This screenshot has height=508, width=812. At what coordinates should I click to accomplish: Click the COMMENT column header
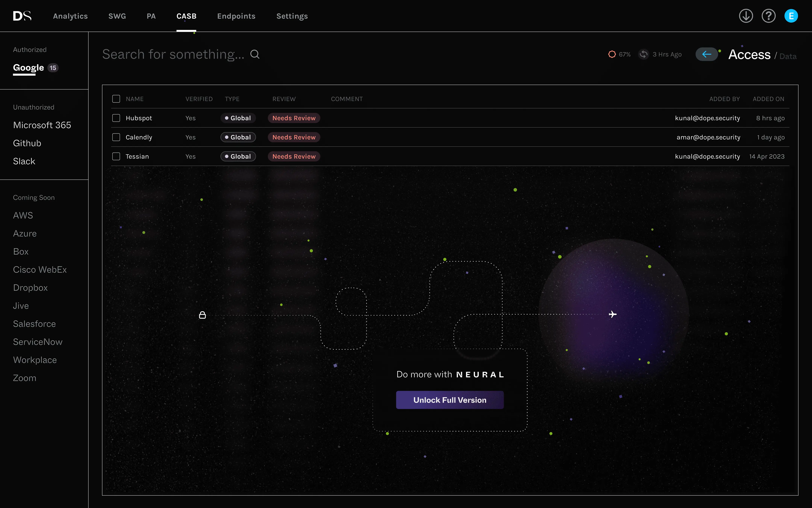point(347,99)
